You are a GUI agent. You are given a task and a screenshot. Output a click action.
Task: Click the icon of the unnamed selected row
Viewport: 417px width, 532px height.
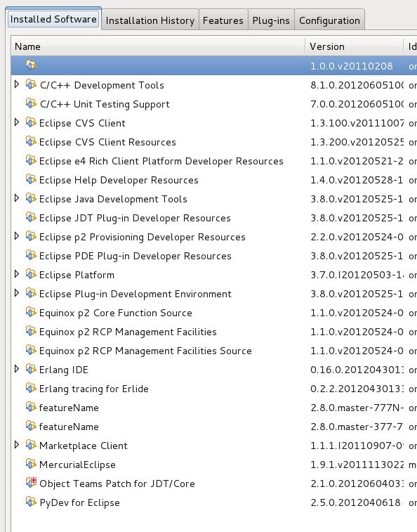pos(31,65)
